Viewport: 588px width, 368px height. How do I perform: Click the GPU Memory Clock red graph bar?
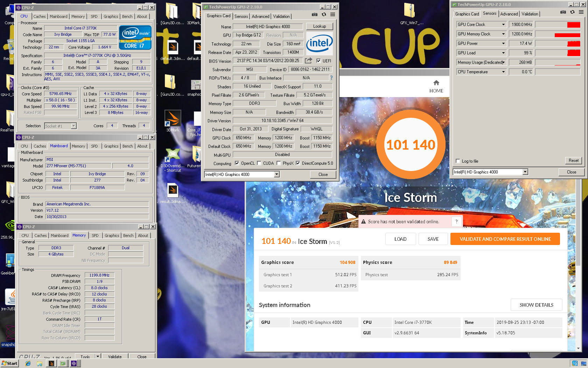point(567,35)
